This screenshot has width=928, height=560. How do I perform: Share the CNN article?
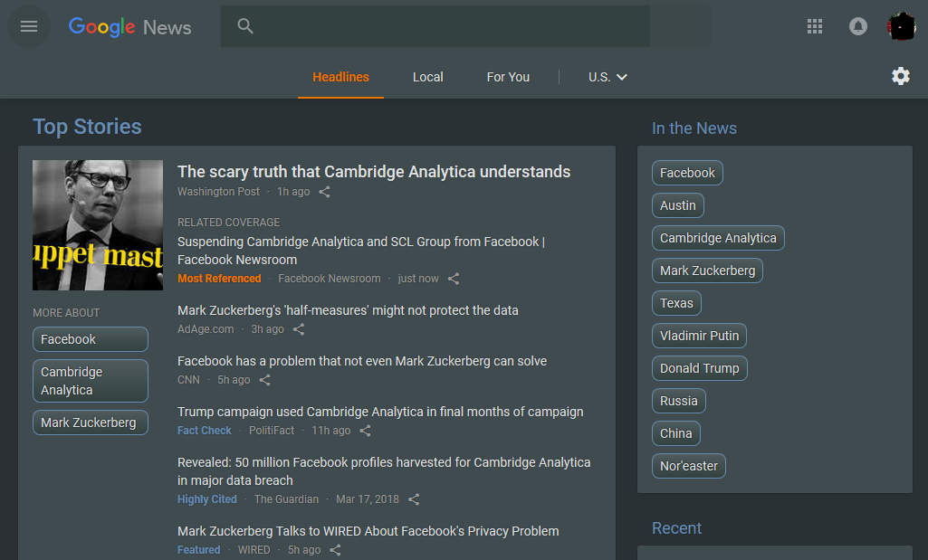(x=264, y=380)
